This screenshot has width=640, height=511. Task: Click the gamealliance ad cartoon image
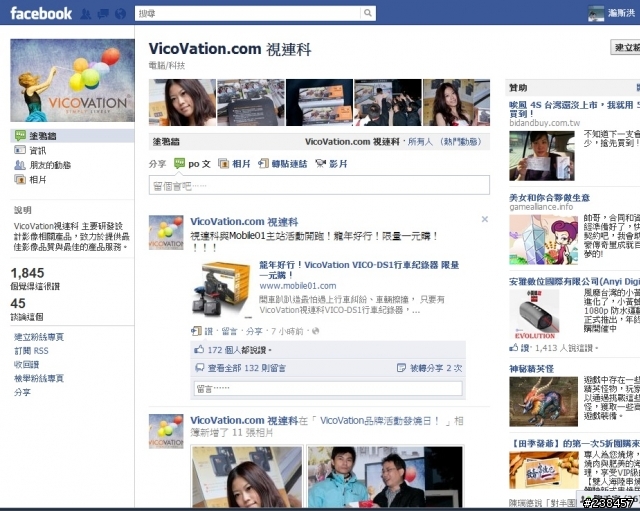(x=543, y=240)
